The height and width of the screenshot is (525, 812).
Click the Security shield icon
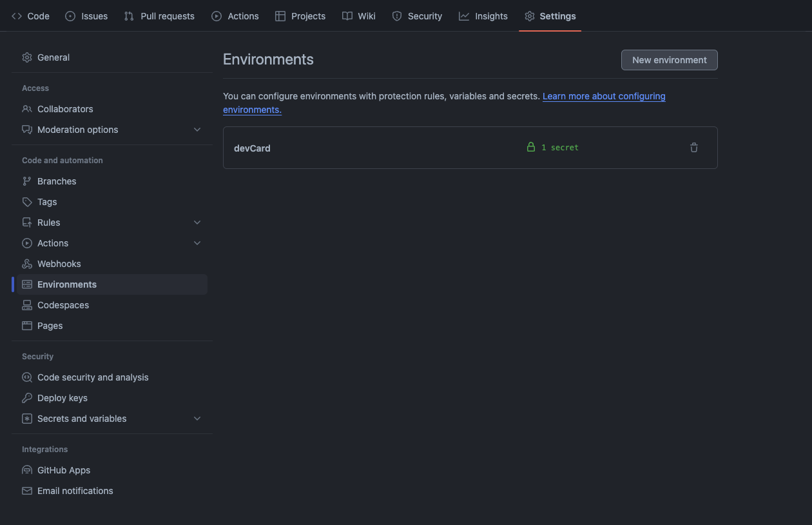coord(397,16)
